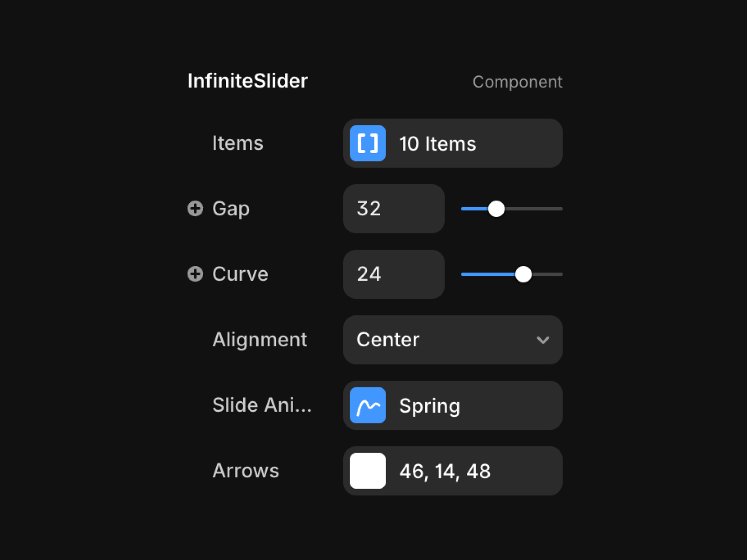The height and width of the screenshot is (560, 747).
Task: Click the Curve value field showing 24
Action: coord(394,274)
